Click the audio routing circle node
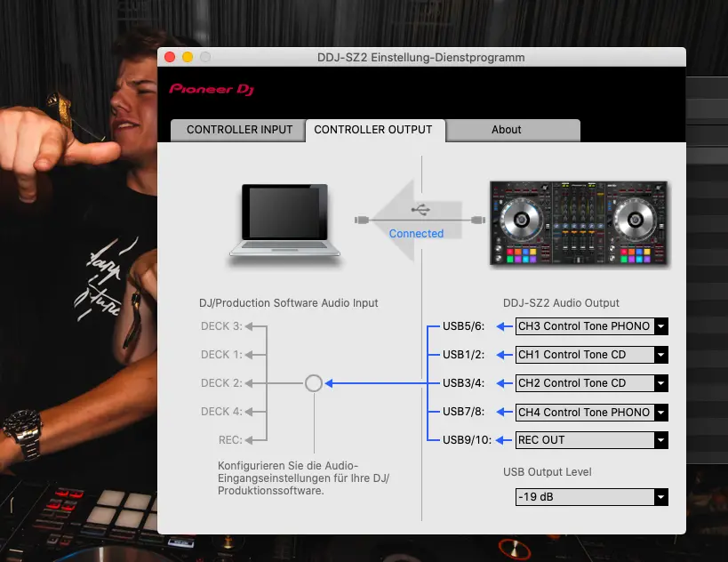The image size is (728, 562). pyautogui.click(x=313, y=383)
